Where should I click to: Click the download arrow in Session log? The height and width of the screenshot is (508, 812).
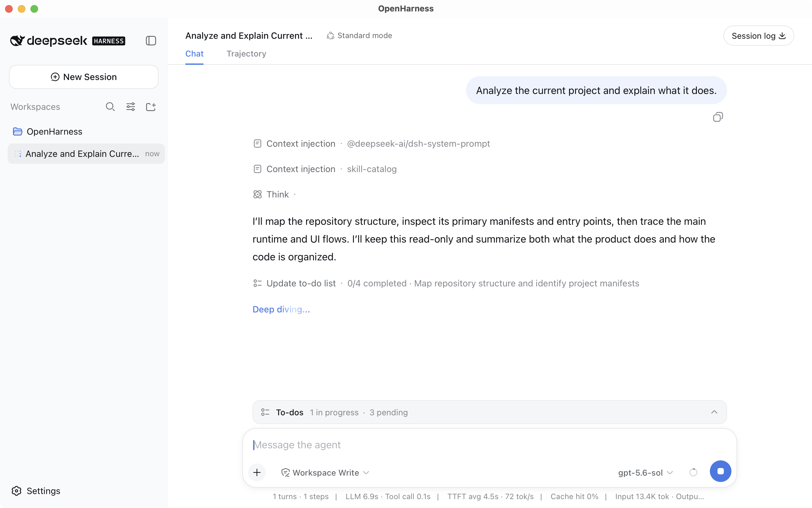pos(783,36)
